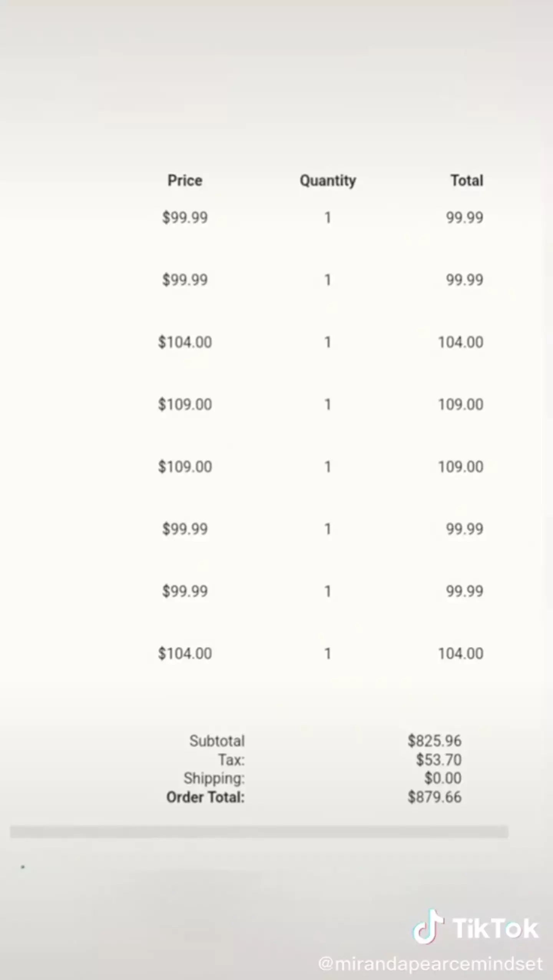Select the Quantity column header

328,181
